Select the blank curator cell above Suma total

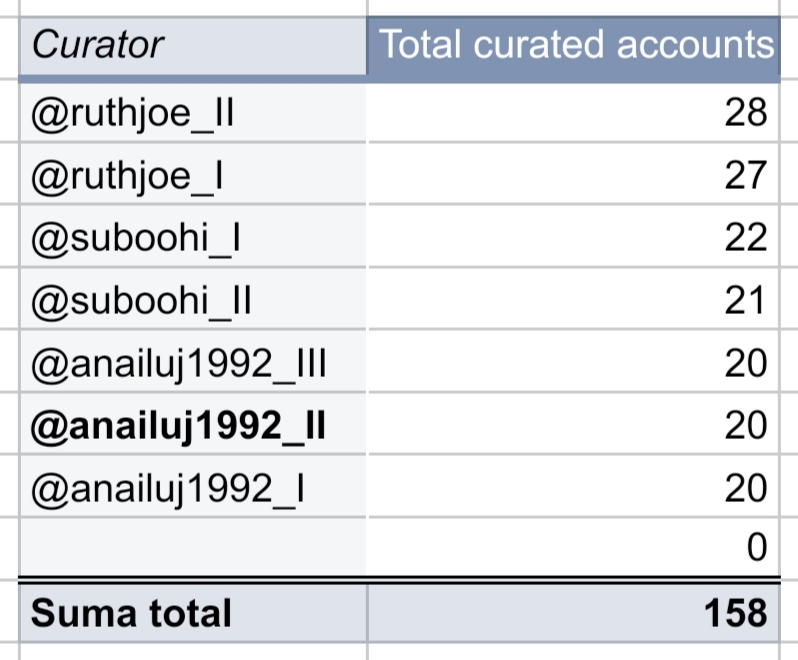point(193,548)
